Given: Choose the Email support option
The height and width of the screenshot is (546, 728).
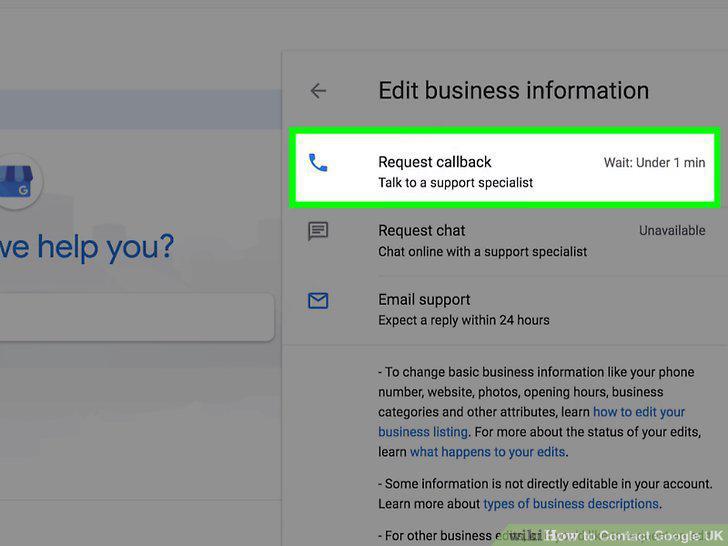Looking at the screenshot, I should pos(505,310).
